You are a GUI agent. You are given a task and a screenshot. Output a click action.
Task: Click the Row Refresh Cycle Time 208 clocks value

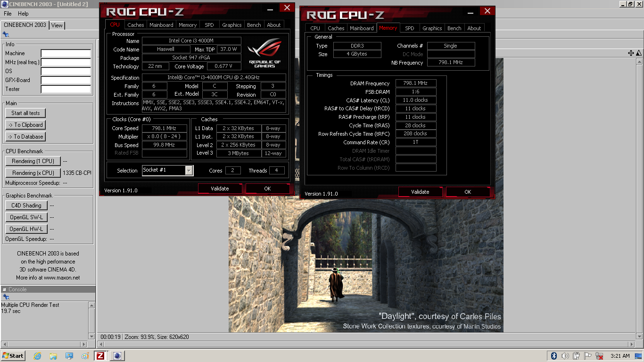point(416,134)
